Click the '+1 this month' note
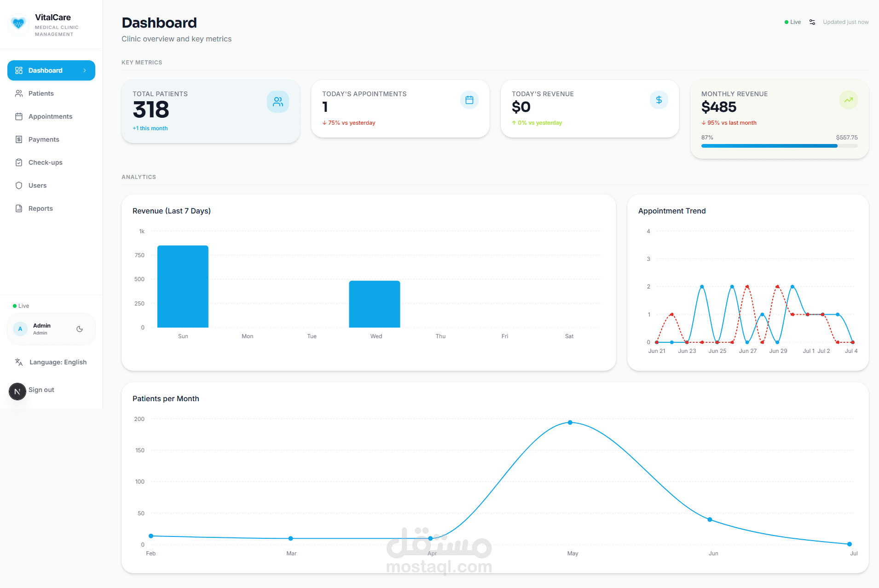 [150, 128]
